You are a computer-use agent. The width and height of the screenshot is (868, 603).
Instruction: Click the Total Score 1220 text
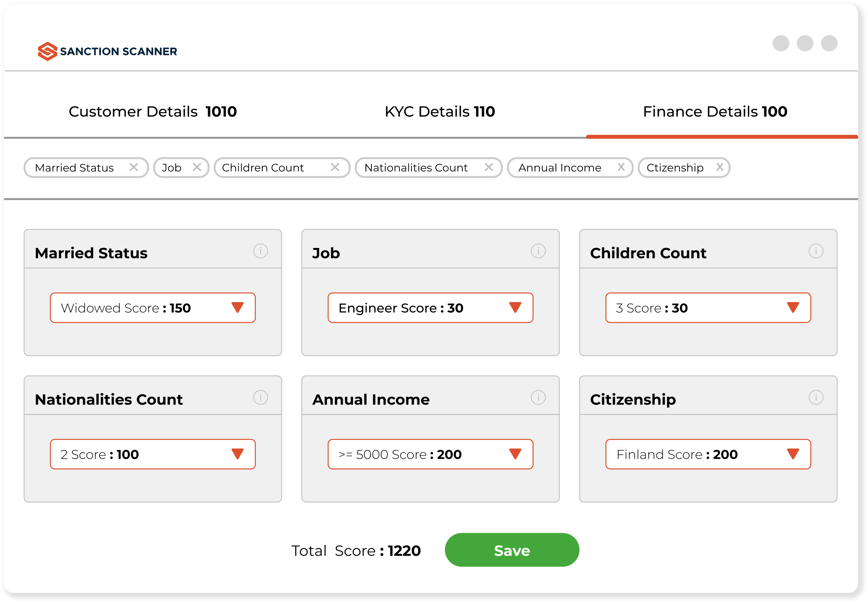[356, 551]
